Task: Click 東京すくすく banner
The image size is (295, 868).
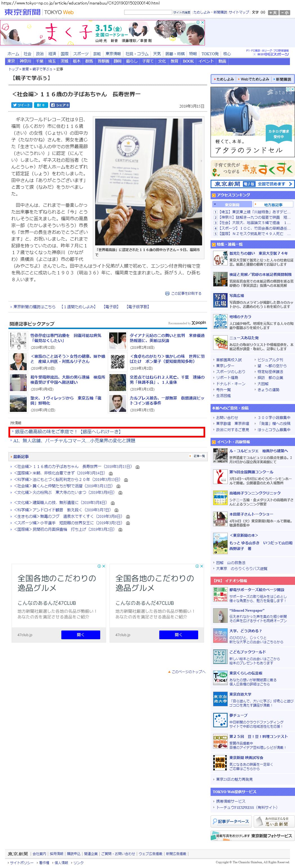Action: [252, 169]
